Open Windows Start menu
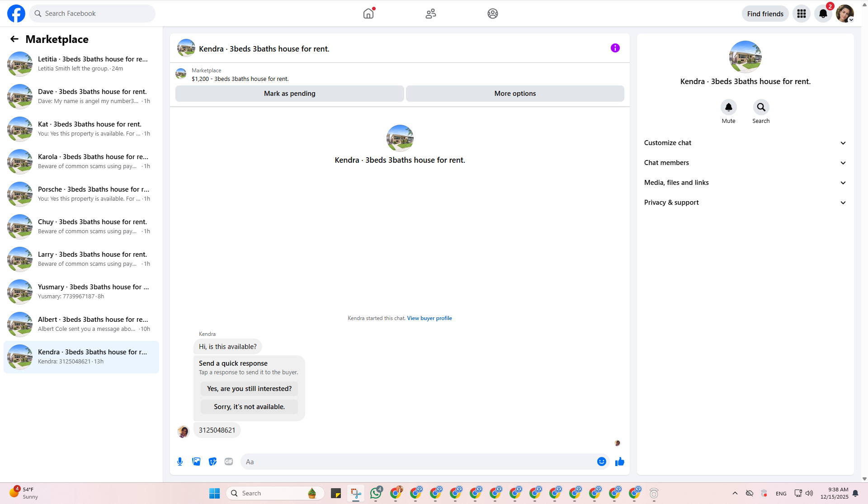The image size is (868, 504). tap(215, 493)
